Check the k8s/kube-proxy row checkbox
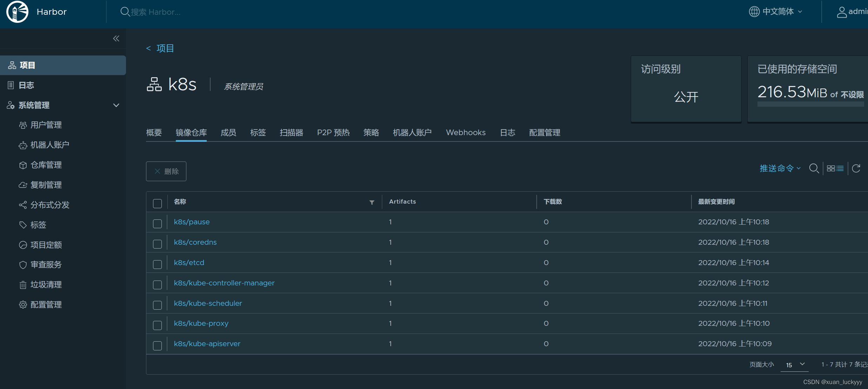This screenshot has width=868, height=389. 157,325
